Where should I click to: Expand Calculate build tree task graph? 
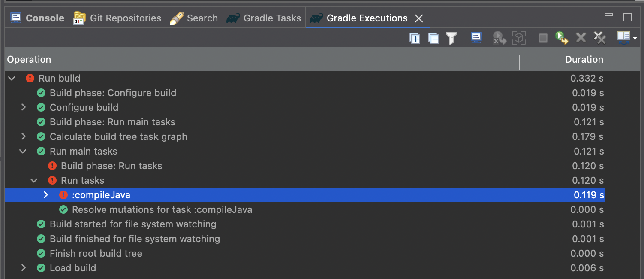click(x=24, y=136)
